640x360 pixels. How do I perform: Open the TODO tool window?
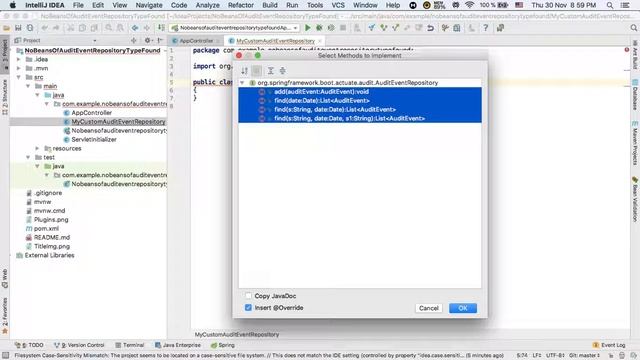point(29,345)
